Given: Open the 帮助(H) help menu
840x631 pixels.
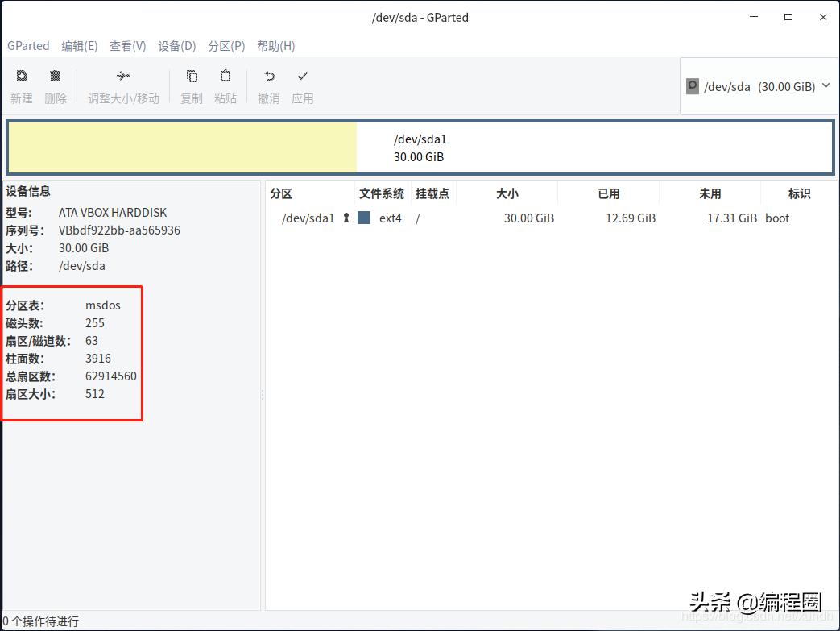Looking at the screenshot, I should pos(275,46).
